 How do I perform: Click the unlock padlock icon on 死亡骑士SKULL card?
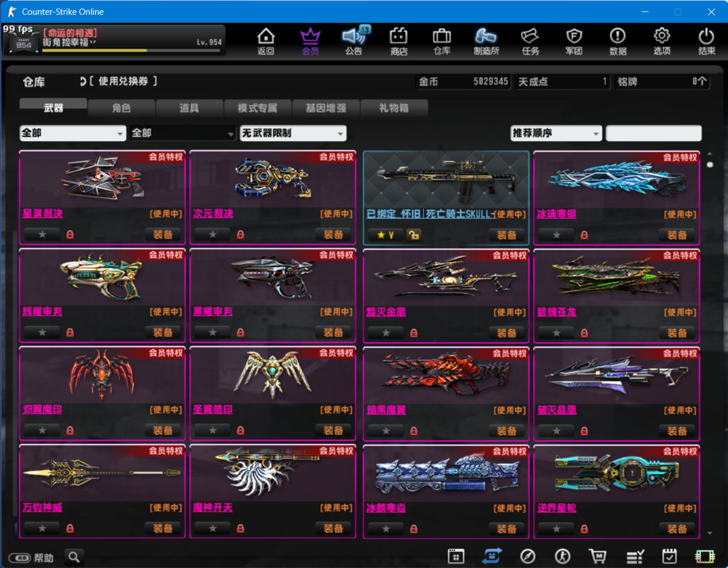tap(413, 235)
